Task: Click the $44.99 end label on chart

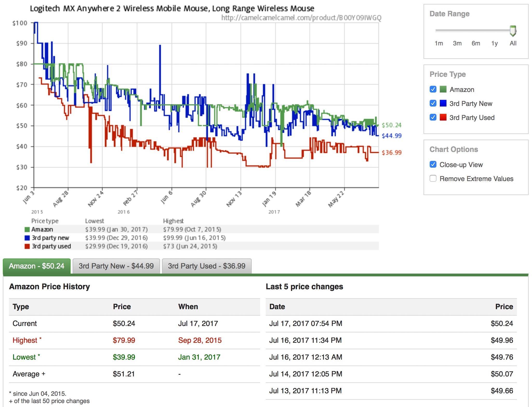Action: coord(391,136)
